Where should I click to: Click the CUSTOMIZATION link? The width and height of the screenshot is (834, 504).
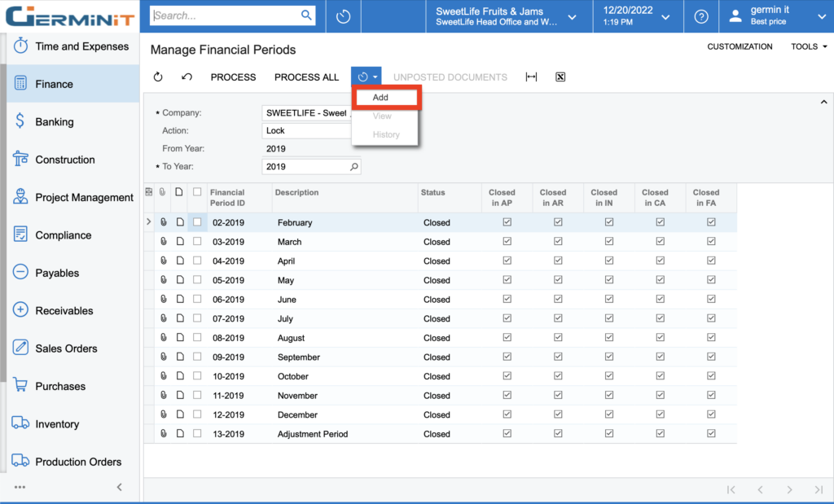(x=740, y=46)
